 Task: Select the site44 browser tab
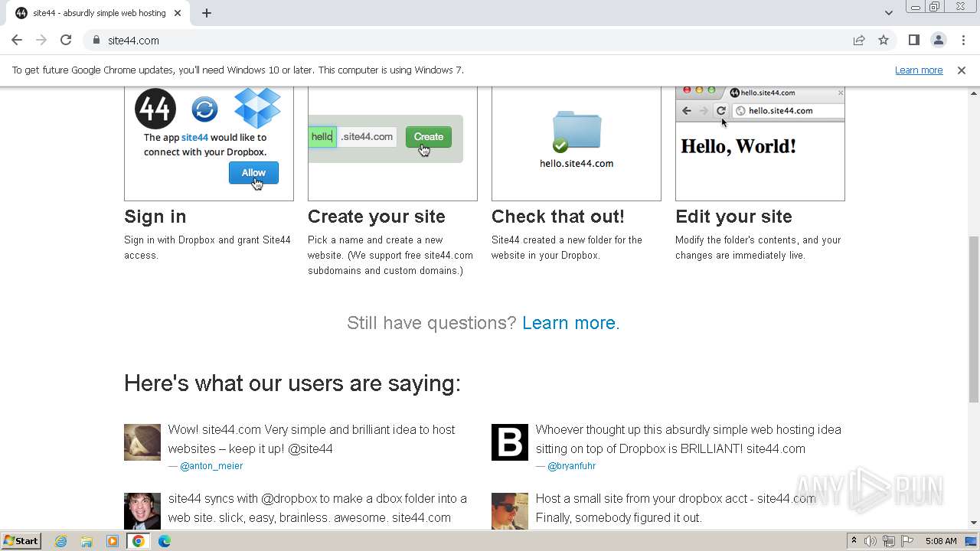coord(98,13)
